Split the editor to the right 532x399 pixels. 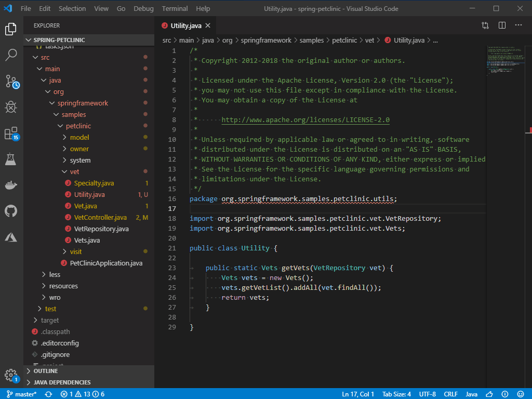pyautogui.click(x=502, y=25)
